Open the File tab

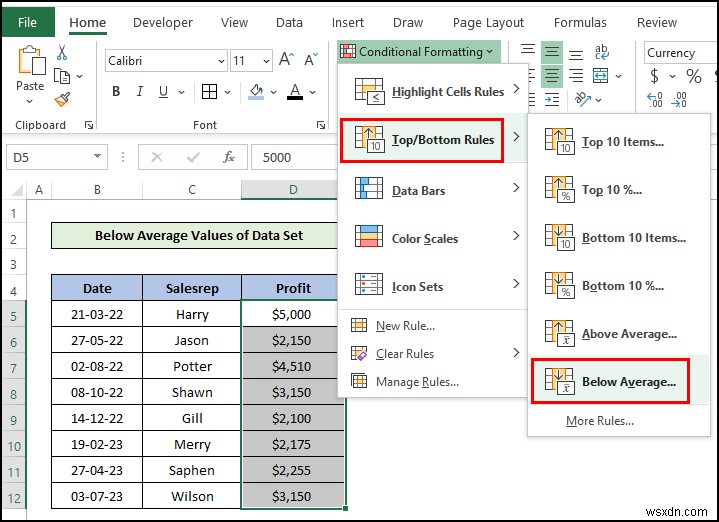point(28,22)
